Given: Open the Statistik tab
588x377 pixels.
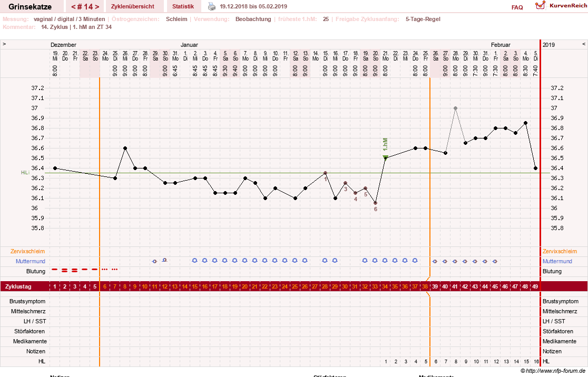Looking at the screenshot, I should click(183, 6).
